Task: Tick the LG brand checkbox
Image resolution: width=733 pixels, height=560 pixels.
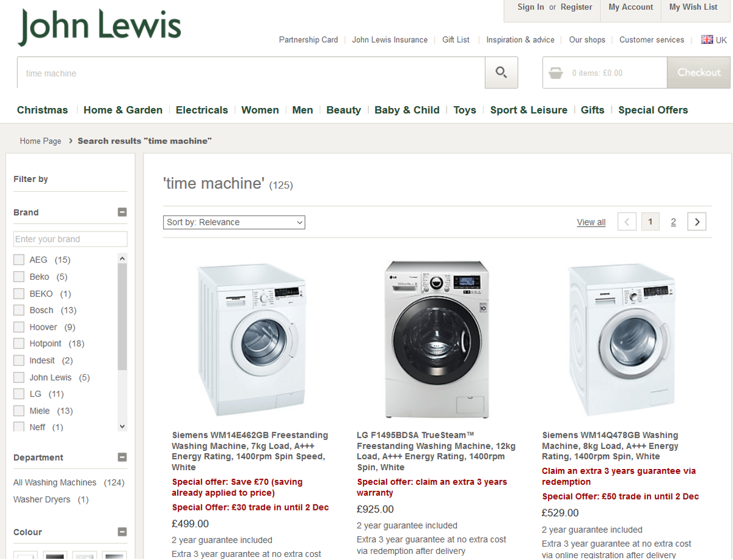Action: (x=19, y=395)
